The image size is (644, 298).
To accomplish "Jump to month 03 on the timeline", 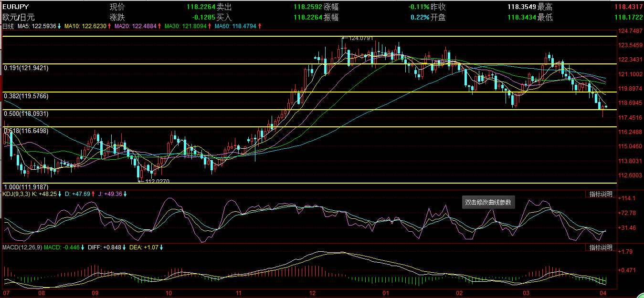I will 526,293.
